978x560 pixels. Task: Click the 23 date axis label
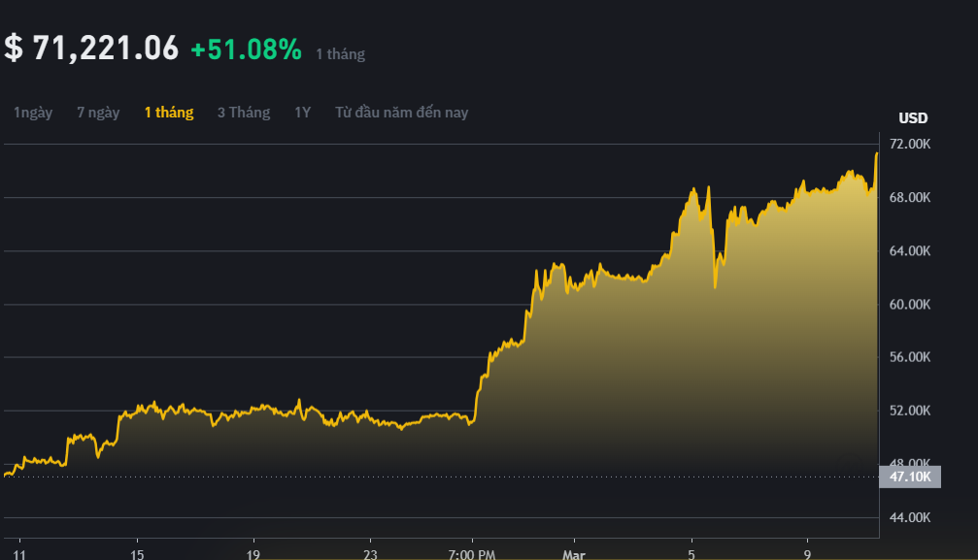point(370,554)
